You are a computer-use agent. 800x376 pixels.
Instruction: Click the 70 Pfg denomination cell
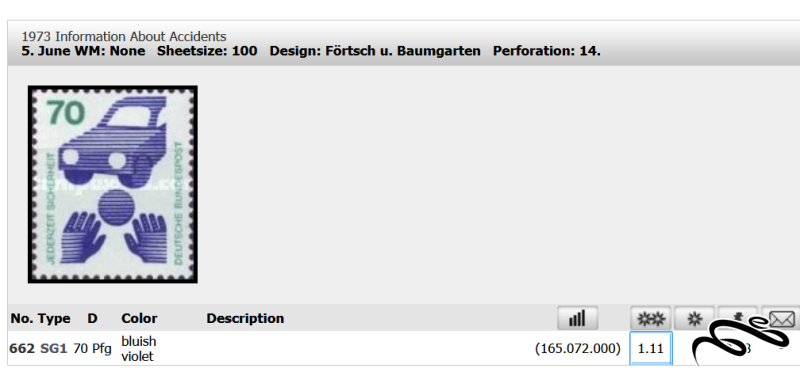92,349
